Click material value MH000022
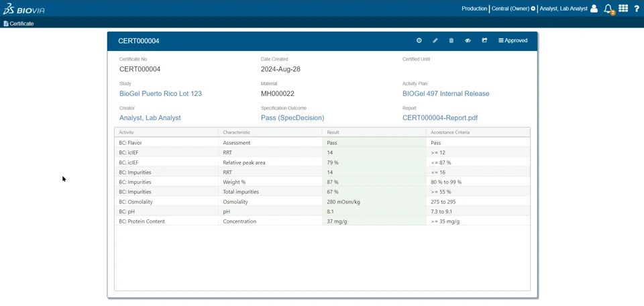644x306 pixels. (278, 94)
